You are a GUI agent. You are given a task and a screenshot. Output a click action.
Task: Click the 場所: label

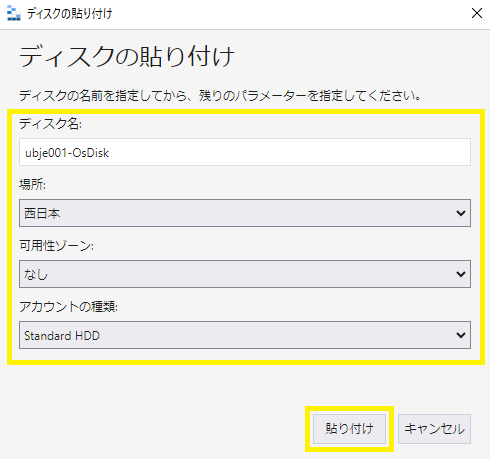pyautogui.click(x=32, y=184)
